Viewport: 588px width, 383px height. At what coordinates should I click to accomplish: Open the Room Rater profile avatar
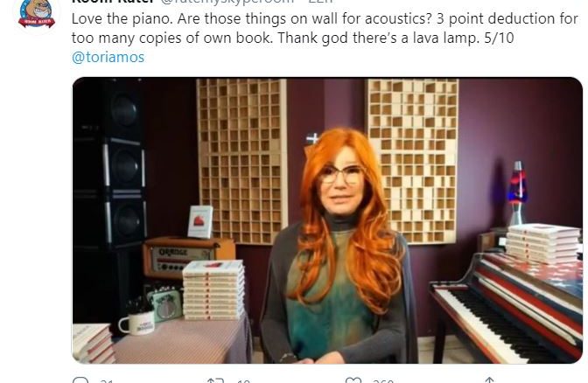[x=37, y=13]
